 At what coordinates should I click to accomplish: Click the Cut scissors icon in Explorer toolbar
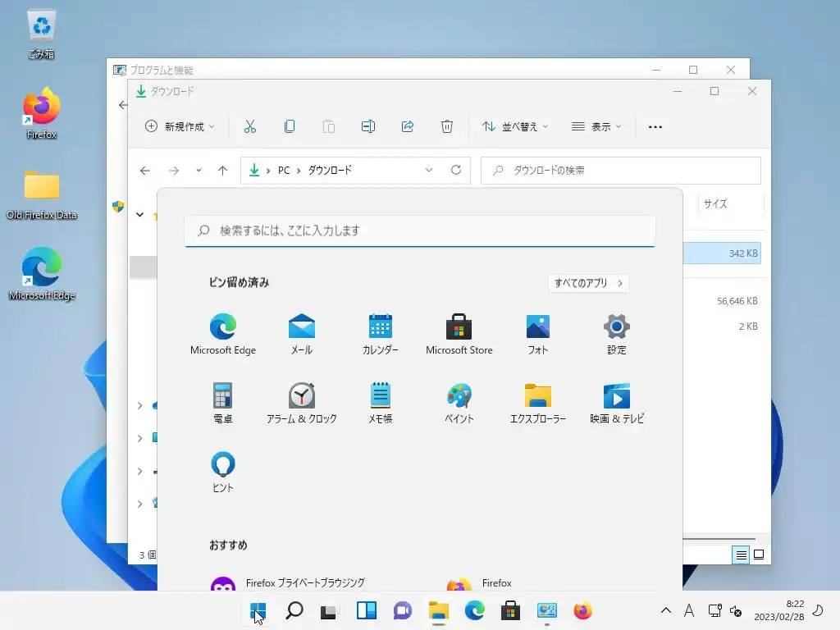point(250,126)
